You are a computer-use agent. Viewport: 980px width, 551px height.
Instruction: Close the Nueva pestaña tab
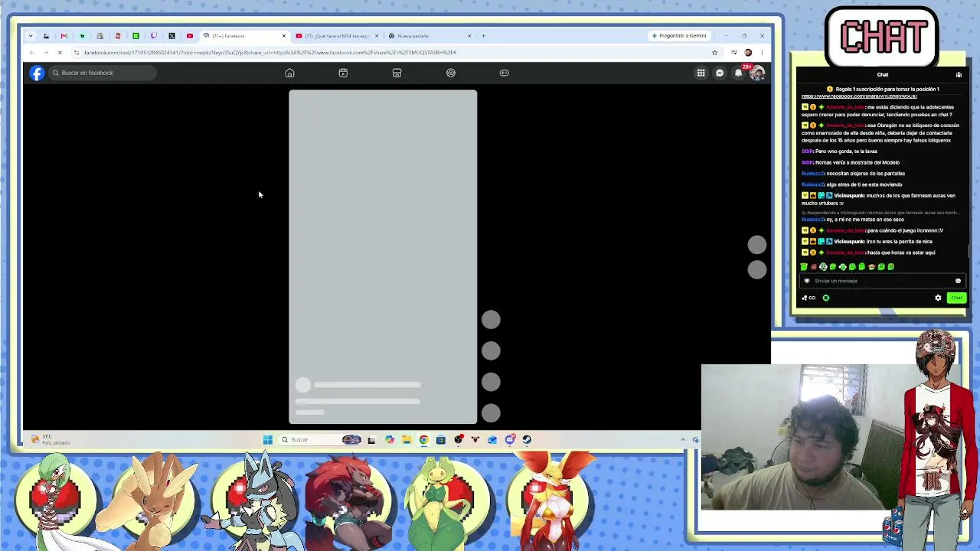tap(469, 36)
